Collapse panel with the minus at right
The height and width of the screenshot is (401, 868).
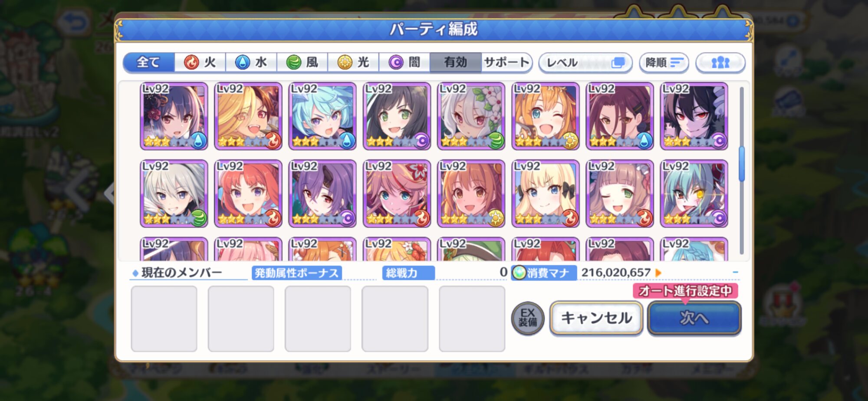coord(735,273)
